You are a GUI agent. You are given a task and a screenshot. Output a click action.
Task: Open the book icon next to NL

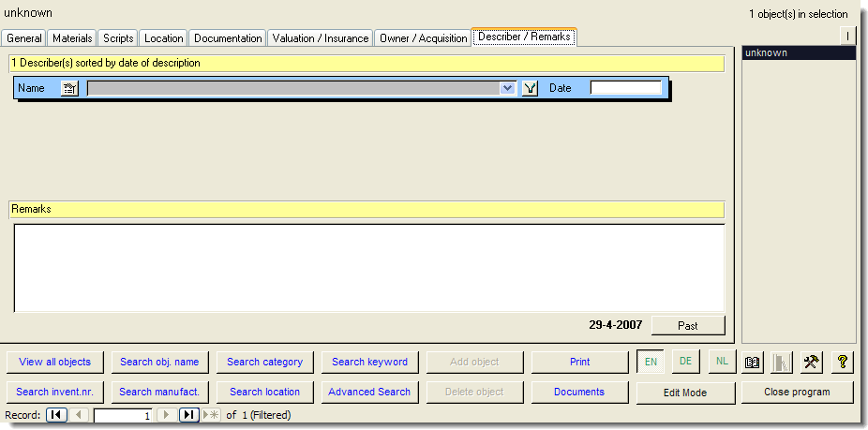pos(752,362)
